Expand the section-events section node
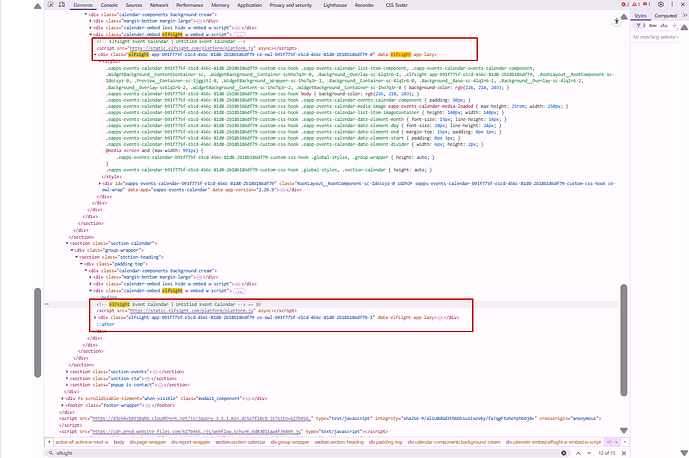 coord(67,372)
